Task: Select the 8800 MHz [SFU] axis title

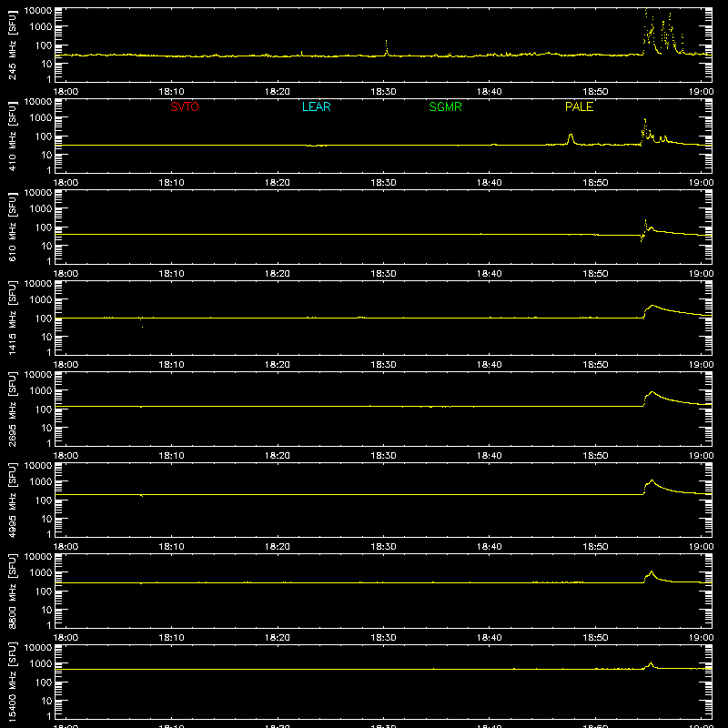Action: pyautogui.click(x=12, y=591)
